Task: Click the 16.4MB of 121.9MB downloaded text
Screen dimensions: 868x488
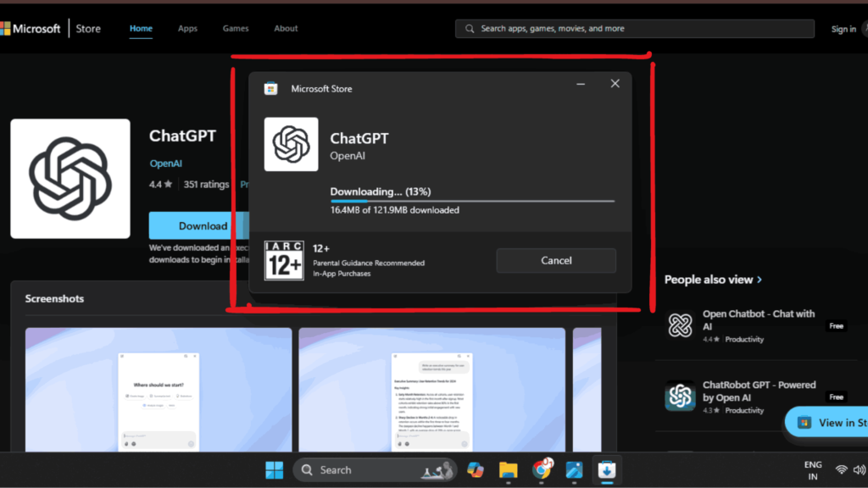Action: click(395, 210)
